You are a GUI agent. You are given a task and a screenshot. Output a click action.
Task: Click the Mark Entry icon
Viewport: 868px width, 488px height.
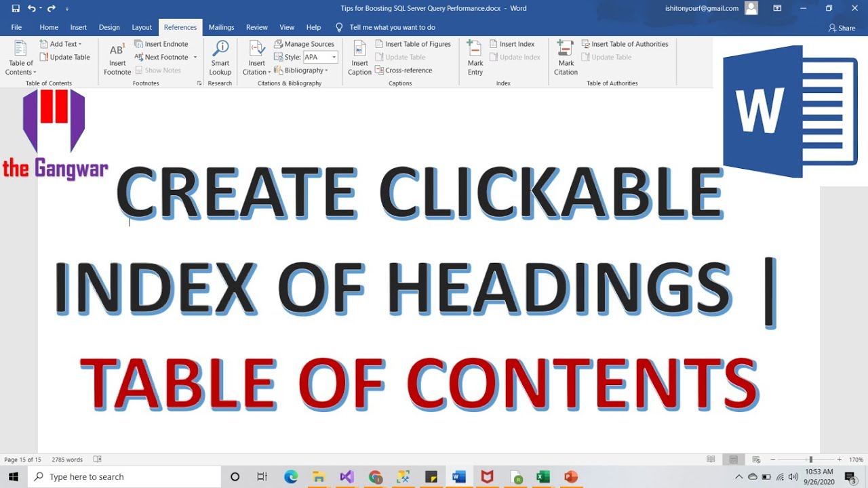tap(475, 58)
